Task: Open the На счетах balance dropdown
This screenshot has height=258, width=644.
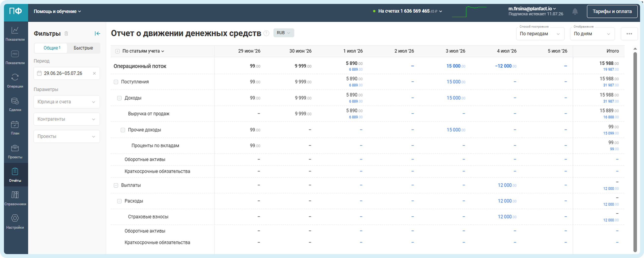Action: tap(408, 11)
